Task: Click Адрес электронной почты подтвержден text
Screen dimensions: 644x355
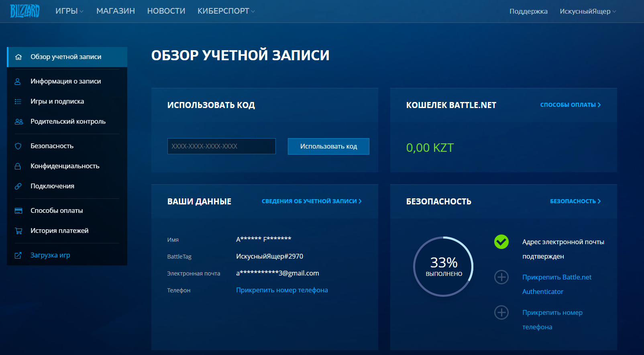Action: (x=563, y=249)
